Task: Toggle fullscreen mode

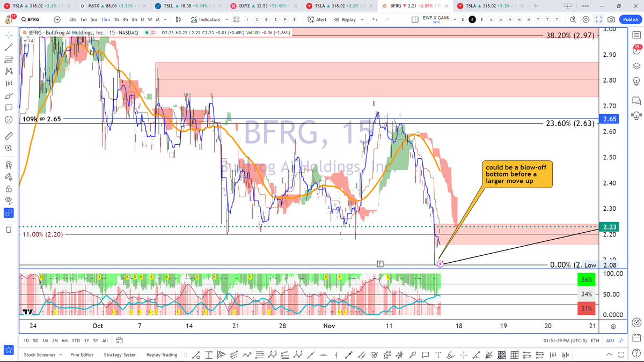Action: [599, 19]
